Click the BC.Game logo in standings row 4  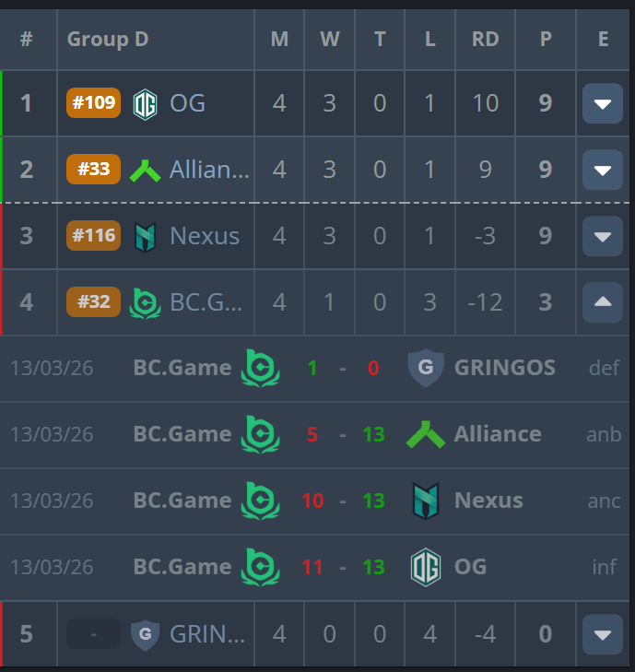pyautogui.click(x=145, y=302)
